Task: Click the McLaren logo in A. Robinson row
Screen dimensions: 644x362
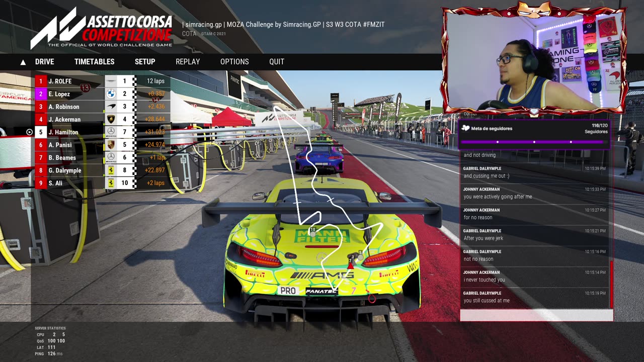Action: (x=111, y=107)
